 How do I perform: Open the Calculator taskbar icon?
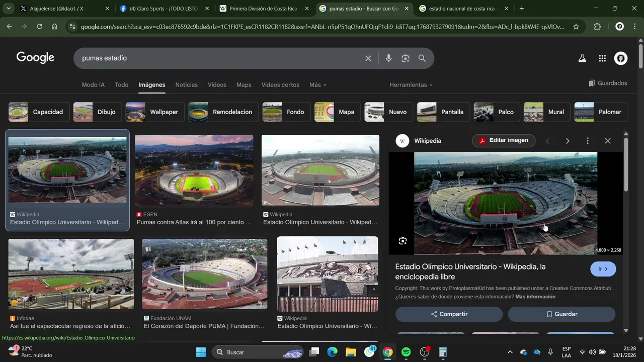443,352
